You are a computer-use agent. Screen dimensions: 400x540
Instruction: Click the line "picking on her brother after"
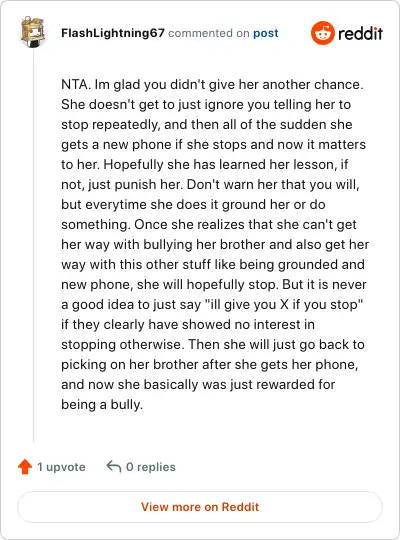tap(209, 364)
